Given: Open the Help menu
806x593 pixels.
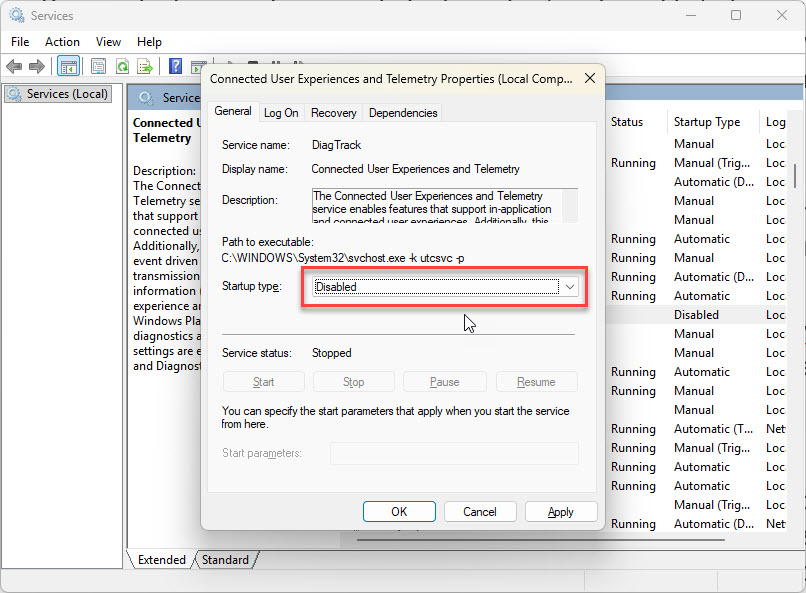Looking at the screenshot, I should click(x=149, y=42).
